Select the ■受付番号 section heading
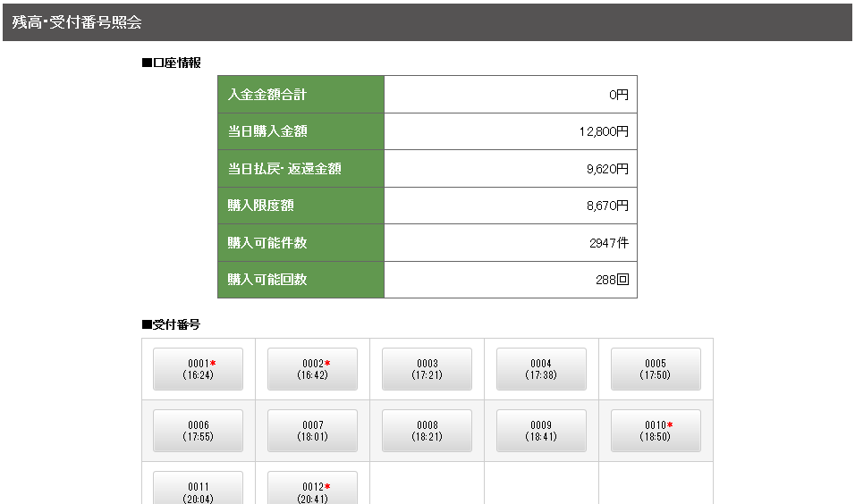 tap(171, 324)
